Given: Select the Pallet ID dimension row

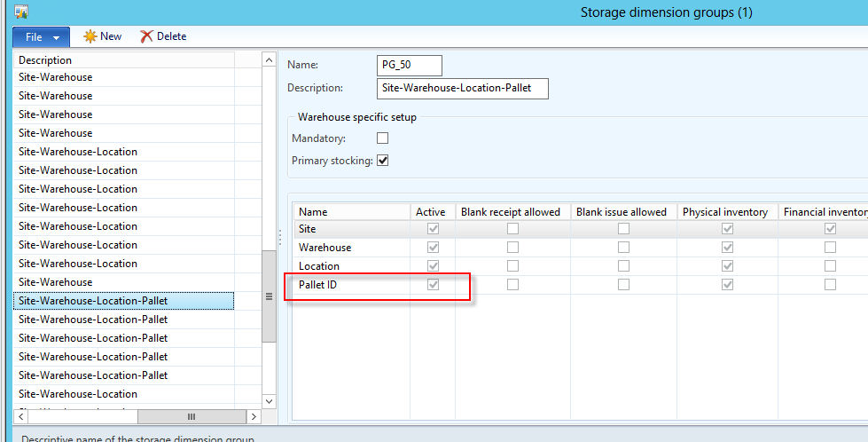Looking at the screenshot, I should pos(350,285).
